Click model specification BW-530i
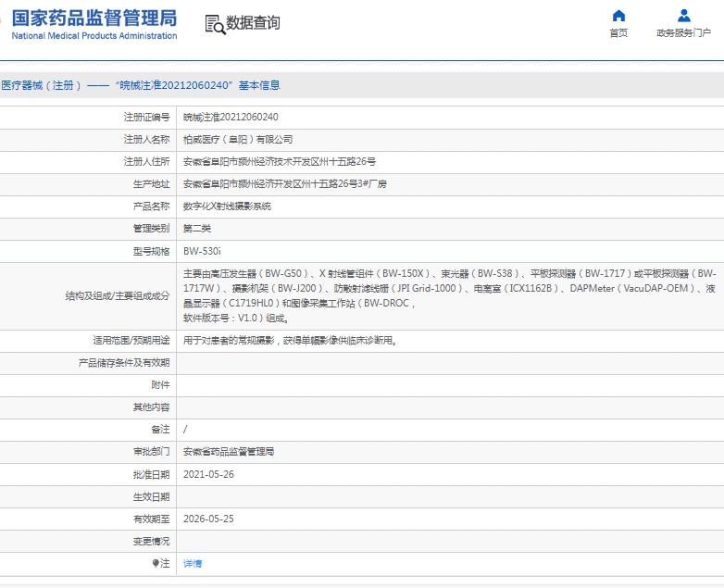 point(202,251)
